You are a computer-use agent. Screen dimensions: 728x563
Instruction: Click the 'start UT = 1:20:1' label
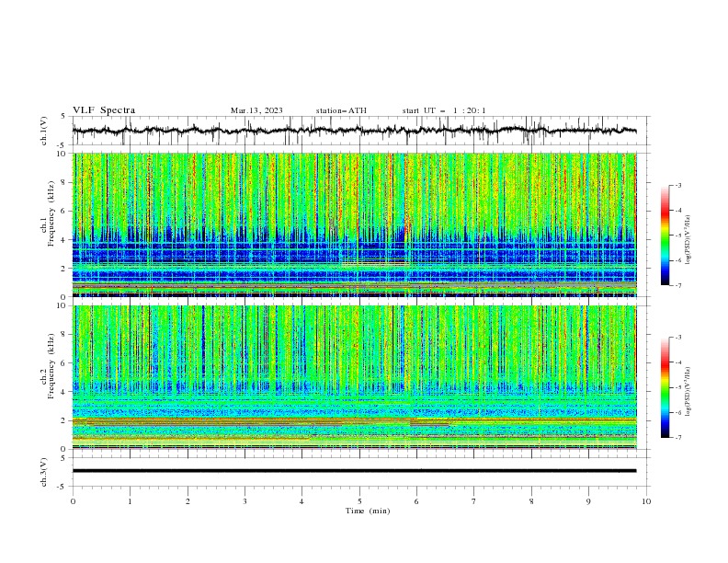pyautogui.click(x=444, y=110)
